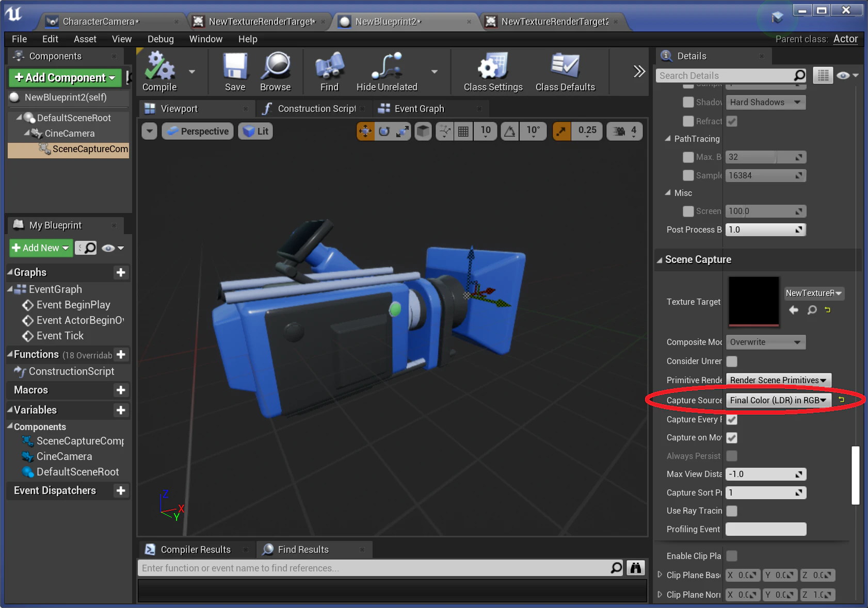The height and width of the screenshot is (608, 868).
Task: Open Class Defaults
Action: point(565,72)
